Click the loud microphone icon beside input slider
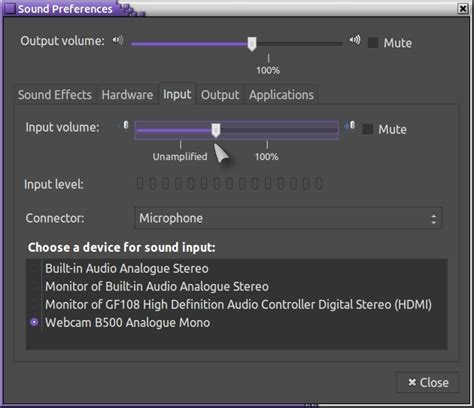 point(350,126)
